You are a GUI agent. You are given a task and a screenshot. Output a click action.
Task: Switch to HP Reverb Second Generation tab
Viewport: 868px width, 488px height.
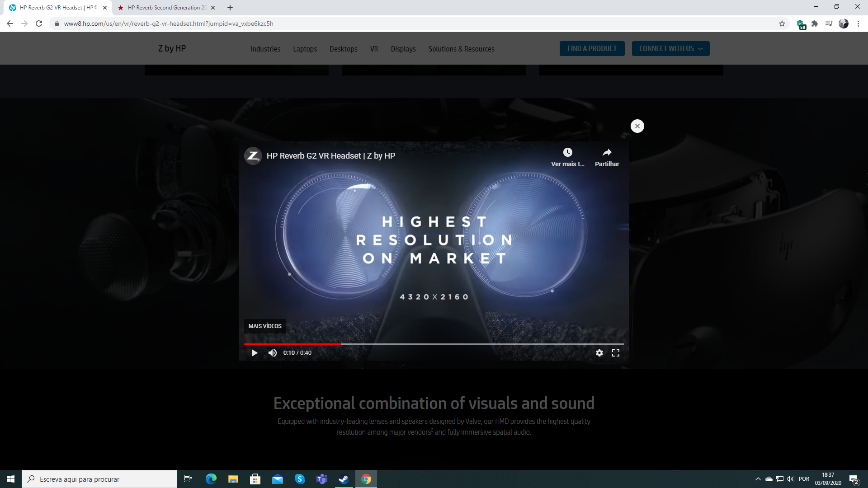(166, 8)
